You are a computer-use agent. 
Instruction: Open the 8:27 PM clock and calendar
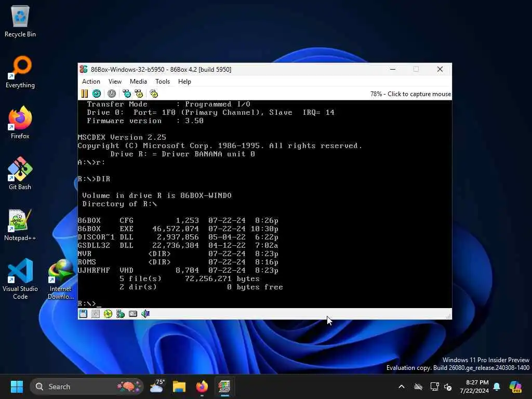pyautogui.click(x=474, y=387)
